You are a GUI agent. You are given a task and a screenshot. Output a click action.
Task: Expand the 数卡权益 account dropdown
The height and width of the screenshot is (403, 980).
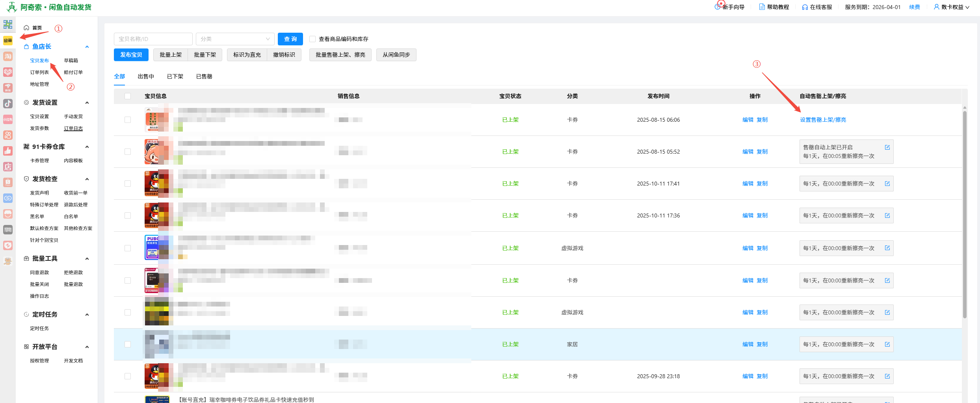click(x=952, y=7)
